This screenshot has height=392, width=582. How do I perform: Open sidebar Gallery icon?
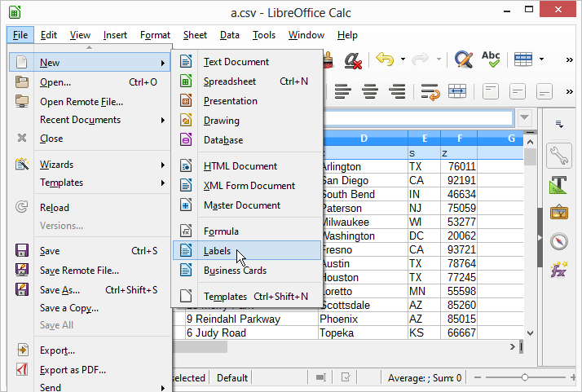tap(559, 213)
